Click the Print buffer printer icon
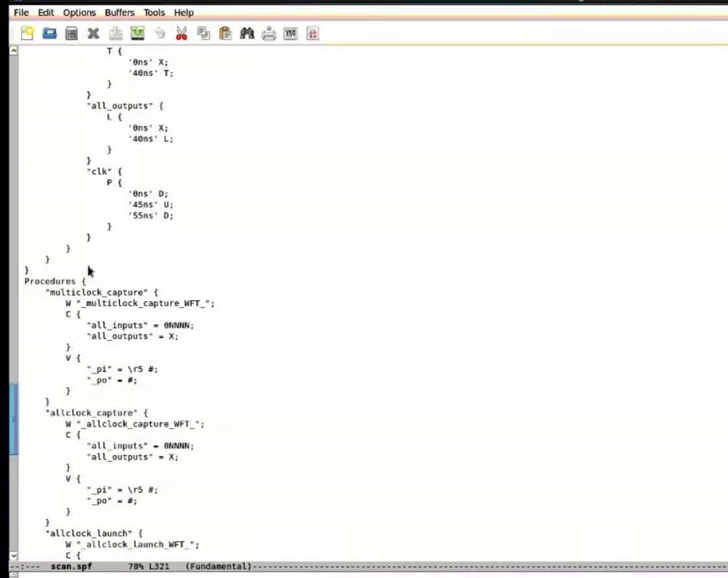728x578 pixels. click(269, 34)
